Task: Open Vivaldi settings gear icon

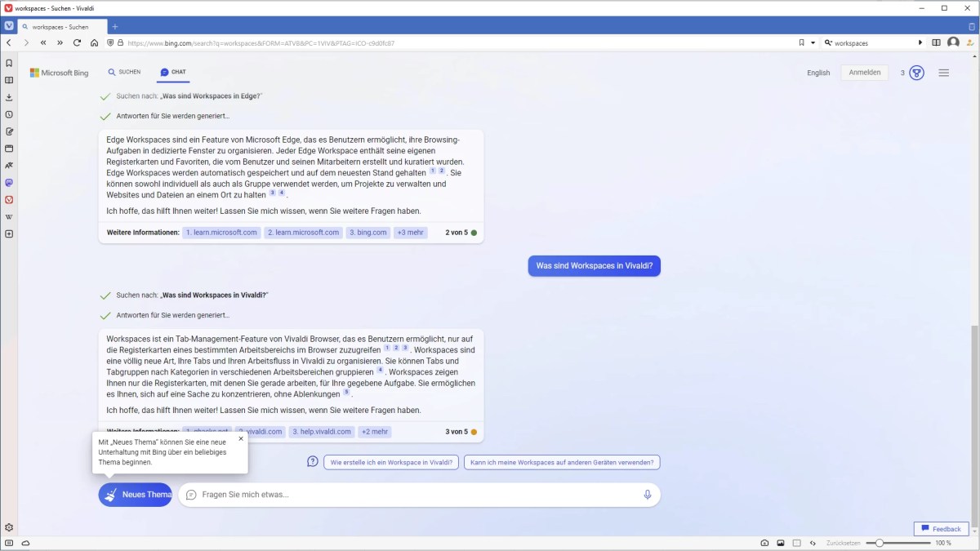Action: tap(9, 527)
